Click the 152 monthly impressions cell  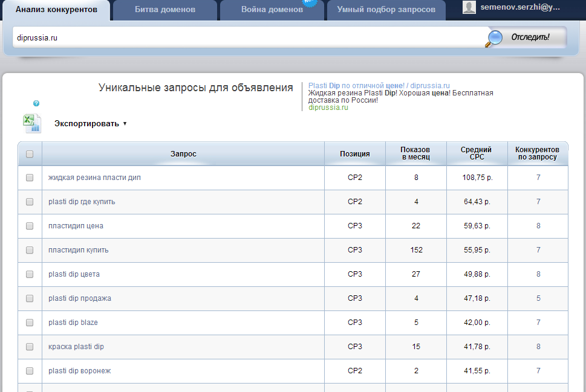click(x=416, y=250)
